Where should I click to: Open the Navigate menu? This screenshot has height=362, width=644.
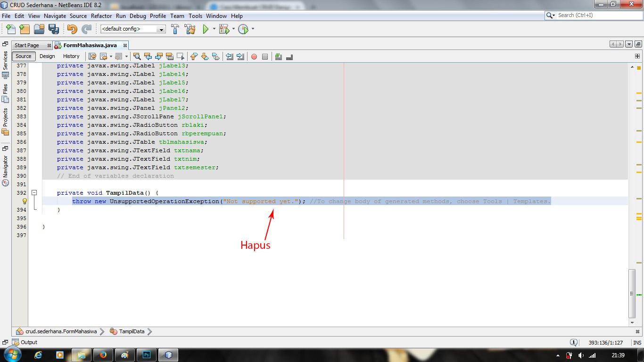pos(55,16)
